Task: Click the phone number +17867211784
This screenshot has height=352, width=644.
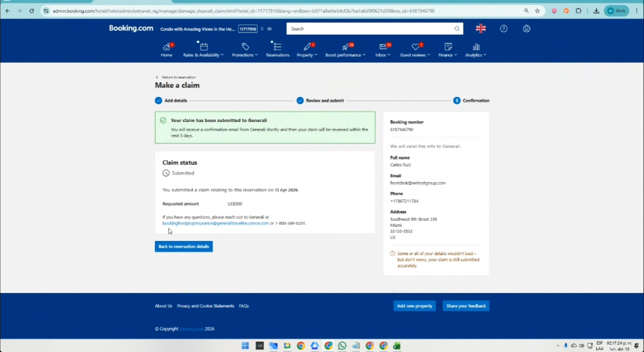Action: (x=404, y=201)
